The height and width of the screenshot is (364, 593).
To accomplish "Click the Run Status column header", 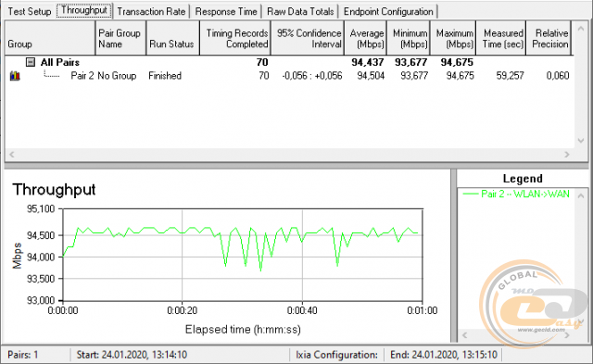I will click(172, 38).
